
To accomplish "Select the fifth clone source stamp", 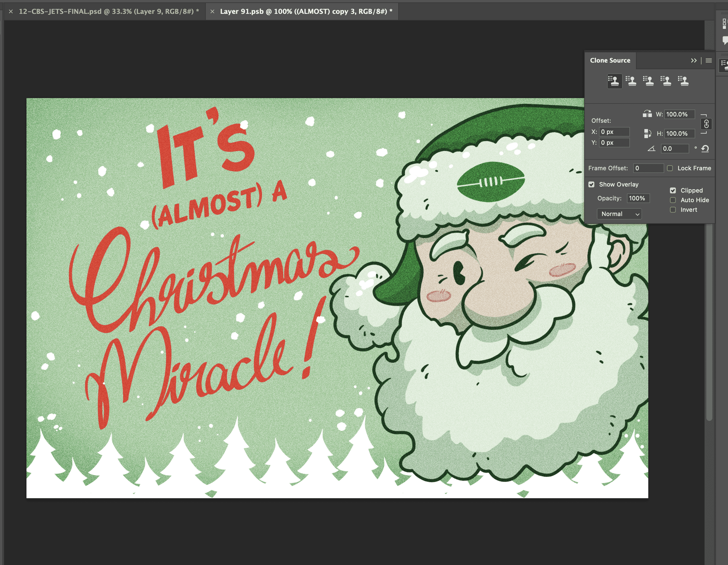I will (x=684, y=81).
